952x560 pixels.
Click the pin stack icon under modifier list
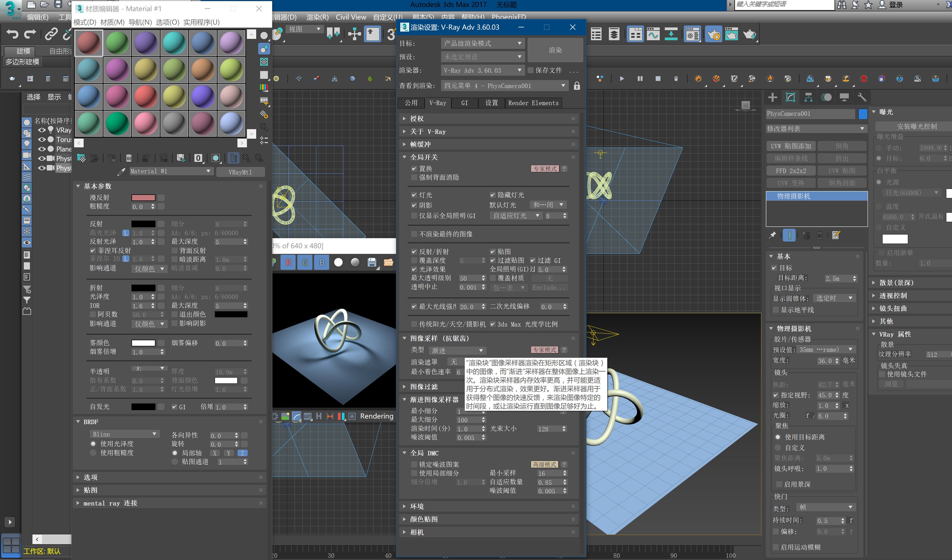tap(772, 235)
